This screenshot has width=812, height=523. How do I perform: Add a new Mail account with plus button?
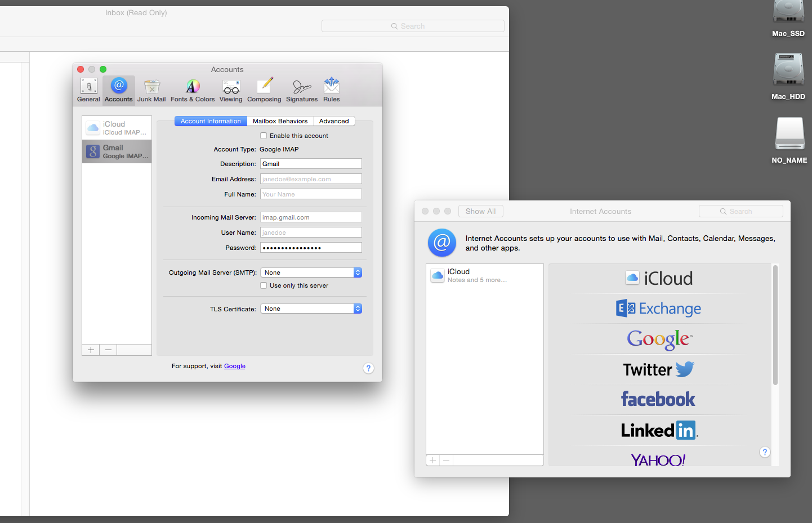click(91, 350)
